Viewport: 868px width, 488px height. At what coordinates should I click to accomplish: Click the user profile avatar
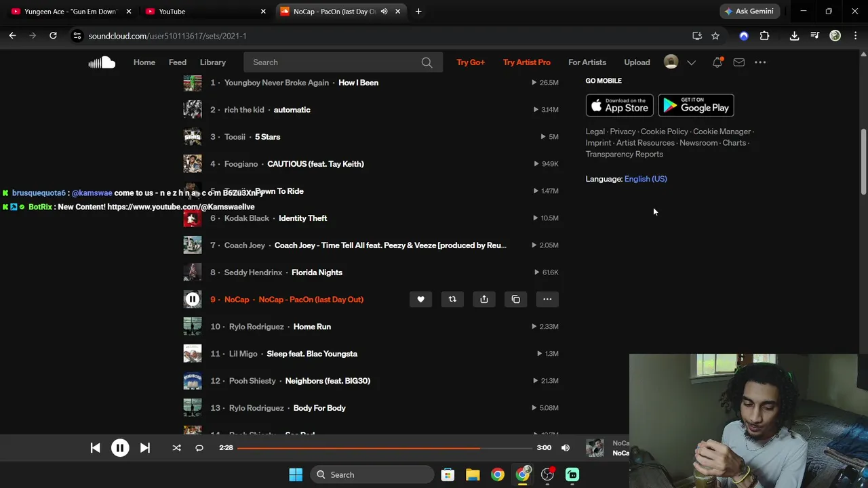click(671, 62)
